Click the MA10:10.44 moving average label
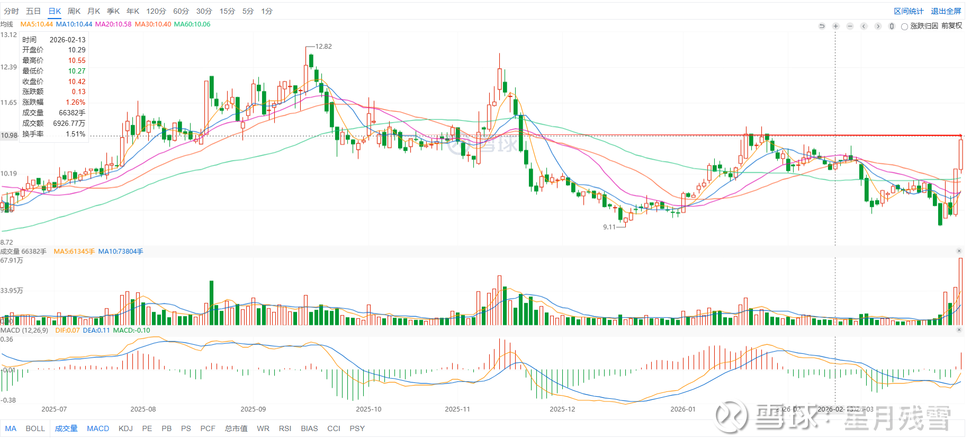980x448 pixels. pos(74,24)
